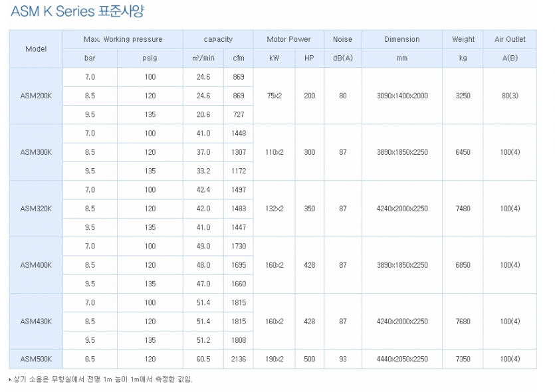
Task: Click cfm value '1483'
Action: [239, 209]
